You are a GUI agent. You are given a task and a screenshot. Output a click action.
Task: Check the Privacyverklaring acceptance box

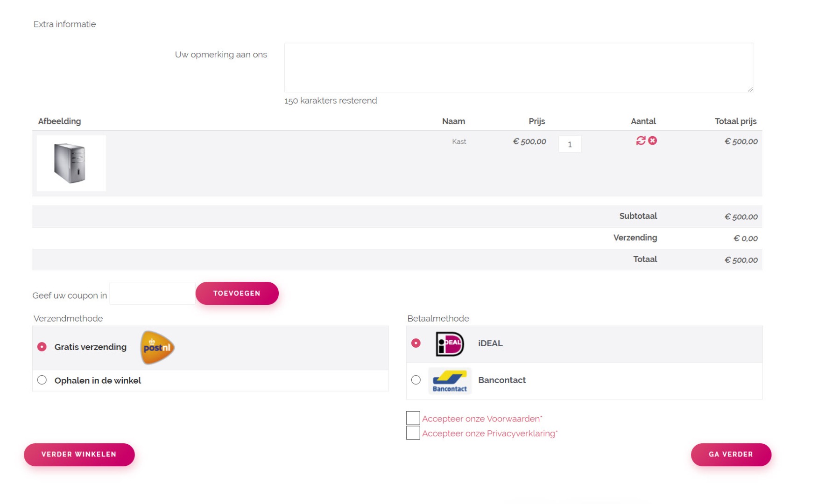pos(413,433)
